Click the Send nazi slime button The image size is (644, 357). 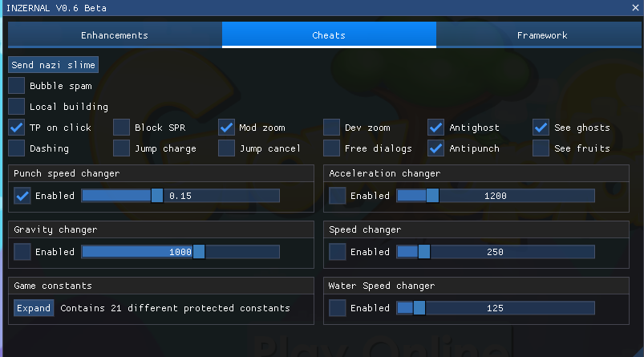(53, 65)
